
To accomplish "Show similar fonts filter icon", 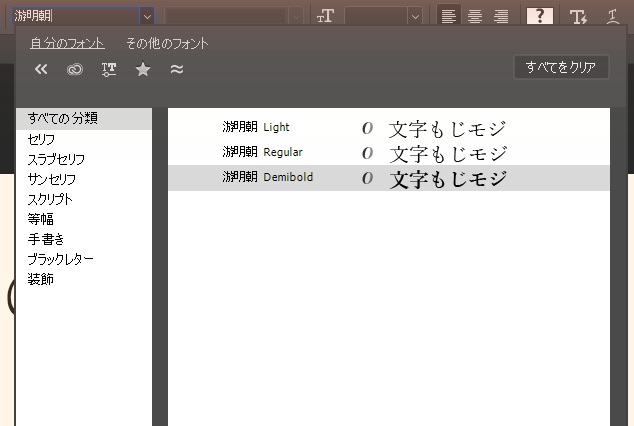I will (x=177, y=69).
